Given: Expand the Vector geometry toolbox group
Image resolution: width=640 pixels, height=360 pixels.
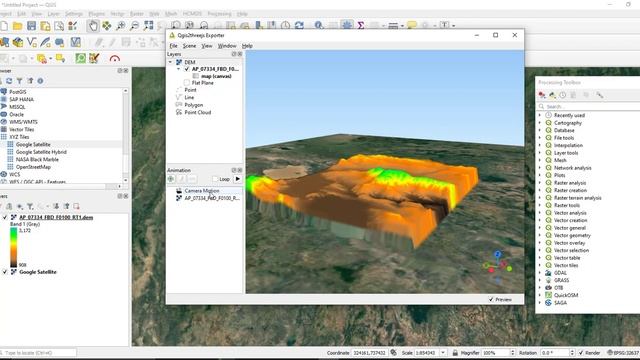Looking at the screenshot, I should 540,235.
